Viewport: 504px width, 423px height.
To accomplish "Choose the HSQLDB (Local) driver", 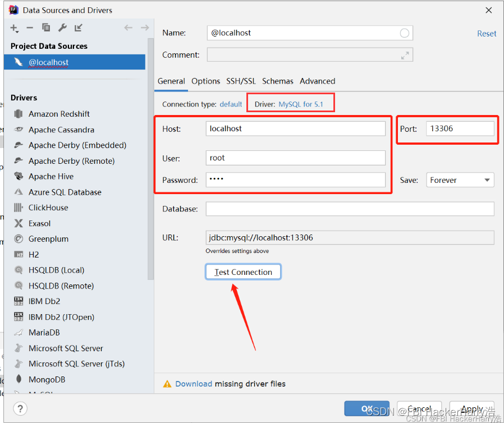I will pos(56,270).
